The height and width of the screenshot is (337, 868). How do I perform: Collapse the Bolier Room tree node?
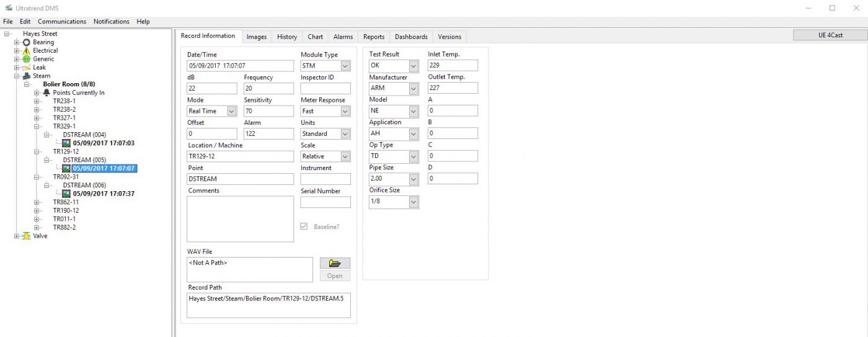coord(27,84)
